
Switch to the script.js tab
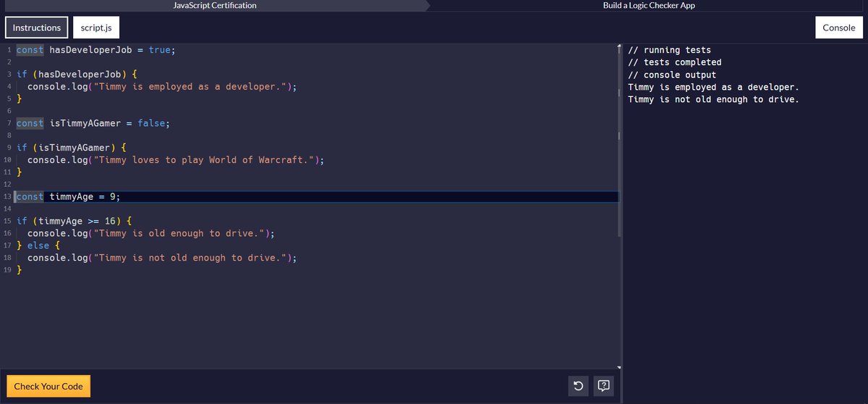(x=96, y=28)
